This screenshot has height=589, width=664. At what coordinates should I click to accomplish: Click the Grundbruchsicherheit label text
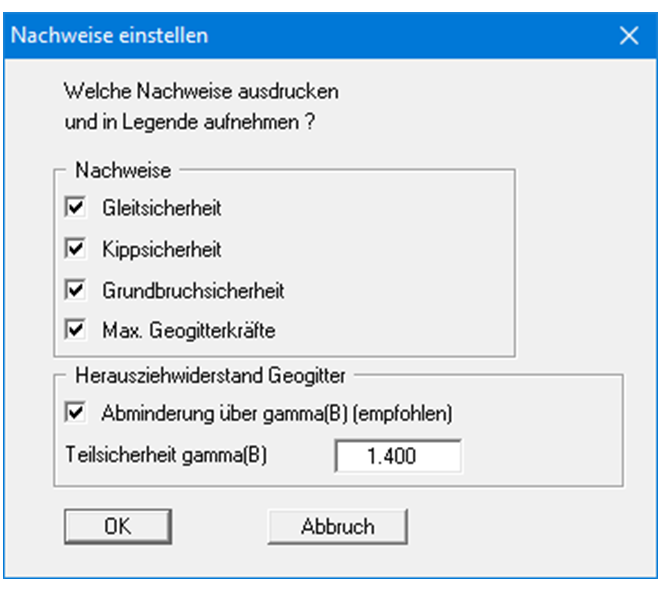point(193,290)
